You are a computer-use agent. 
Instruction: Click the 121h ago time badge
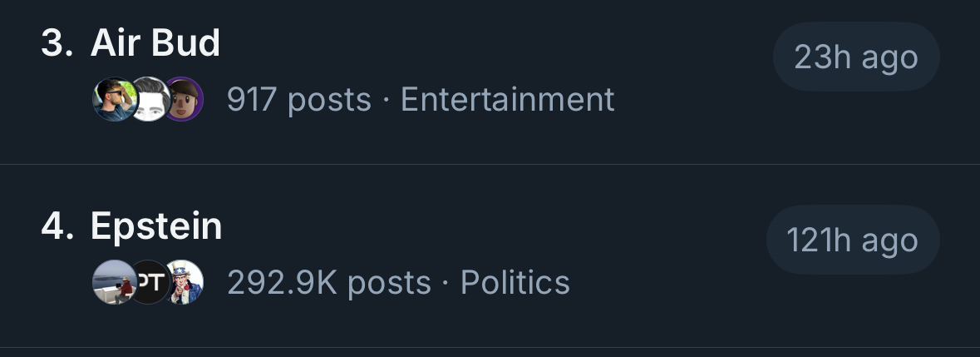point(852,240)
